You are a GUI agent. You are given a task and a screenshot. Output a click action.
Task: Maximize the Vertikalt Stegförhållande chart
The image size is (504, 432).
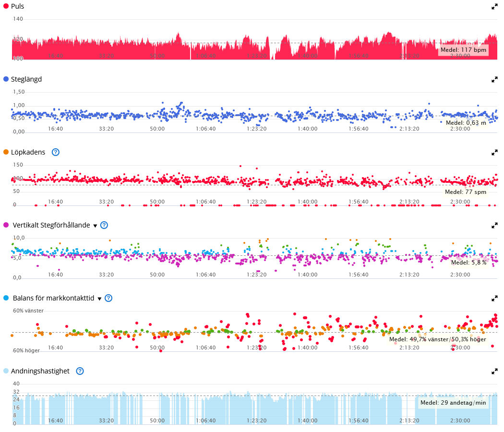[494, 226]
